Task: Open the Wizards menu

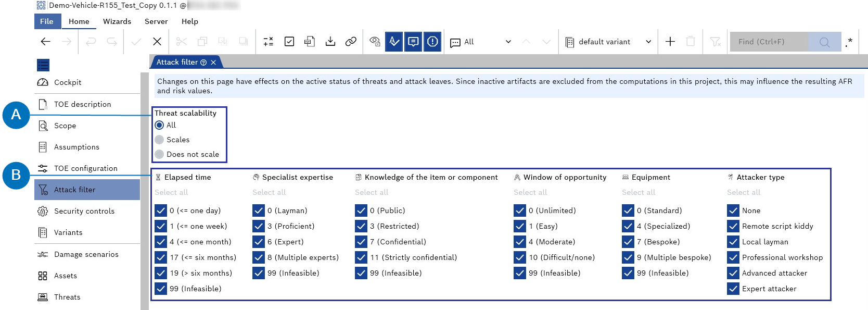Action: [117, 21]
